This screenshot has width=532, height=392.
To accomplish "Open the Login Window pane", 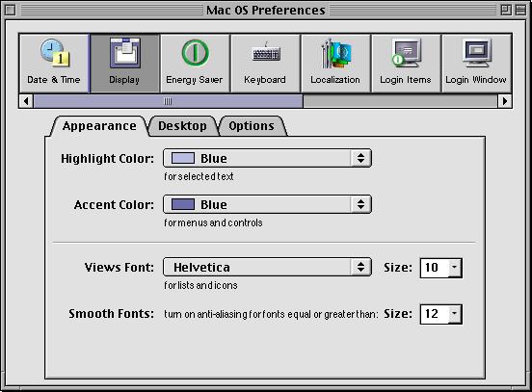I will (x=476, y=63).
